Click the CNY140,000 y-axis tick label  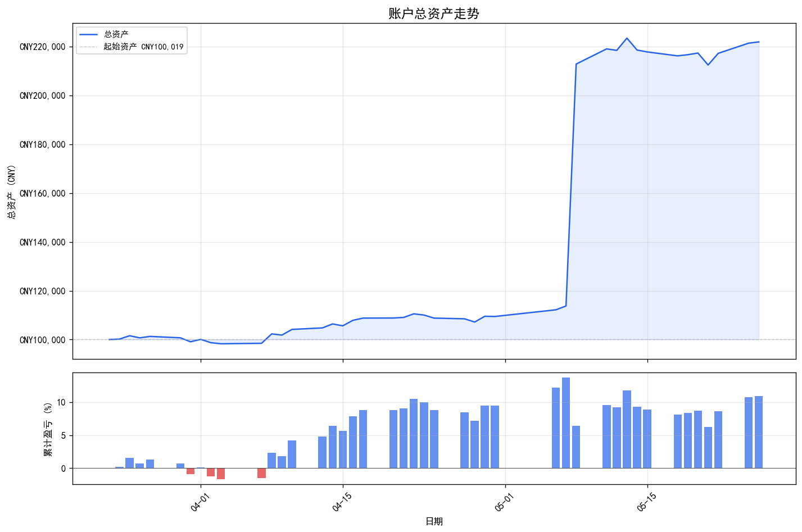pos(43,243)
